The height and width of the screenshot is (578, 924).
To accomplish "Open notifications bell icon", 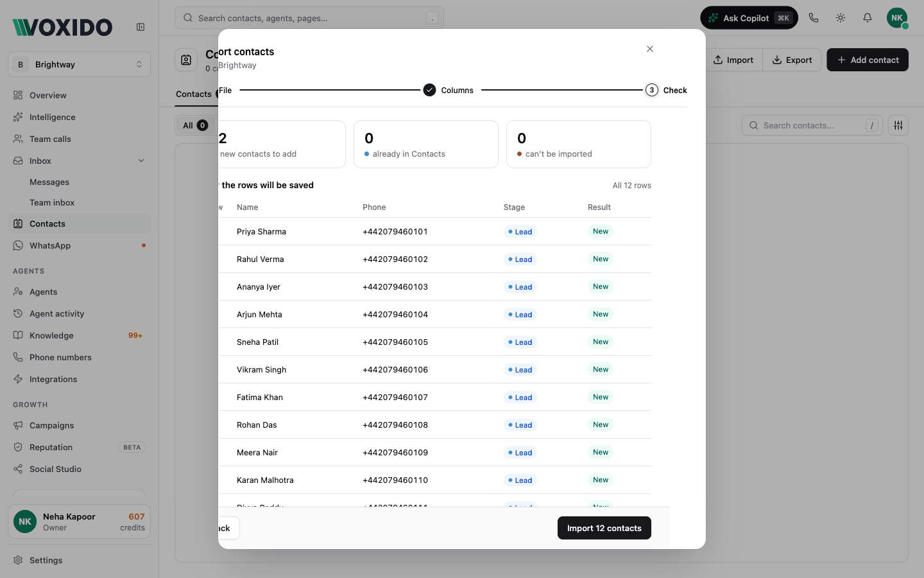I will pos(868,18).
